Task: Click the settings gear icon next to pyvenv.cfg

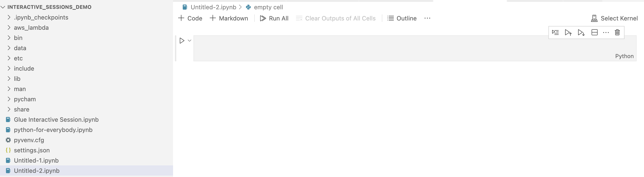Action: (8, 140)
